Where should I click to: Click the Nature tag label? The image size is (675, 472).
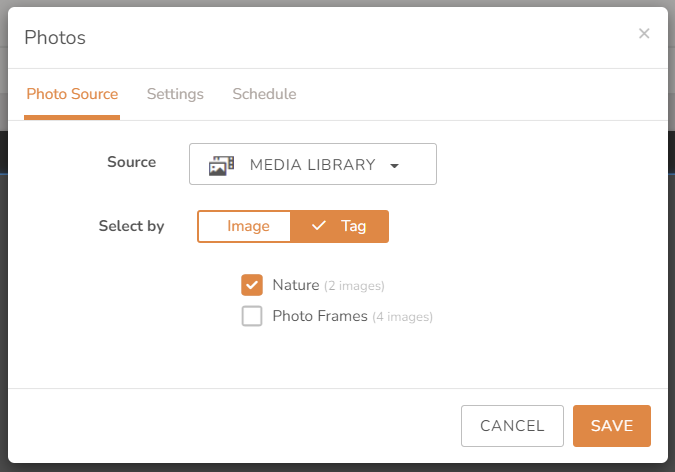pos(296,285)
